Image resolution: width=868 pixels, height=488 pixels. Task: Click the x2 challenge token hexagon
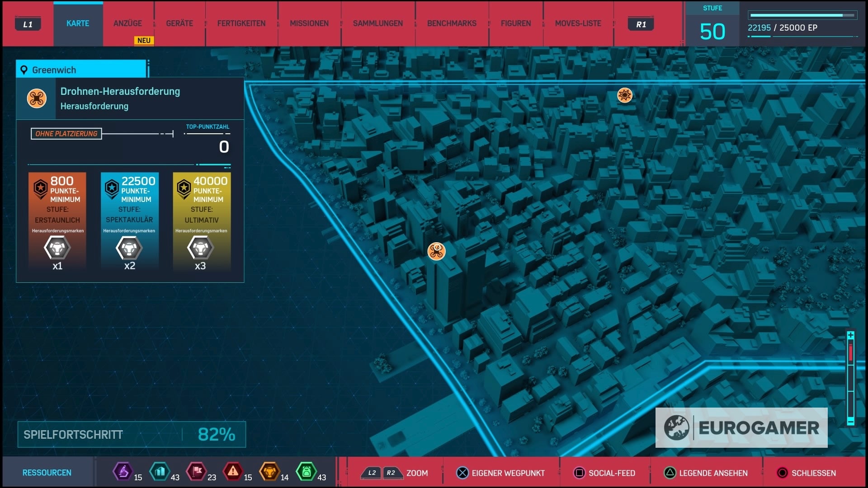pos(129,248)
